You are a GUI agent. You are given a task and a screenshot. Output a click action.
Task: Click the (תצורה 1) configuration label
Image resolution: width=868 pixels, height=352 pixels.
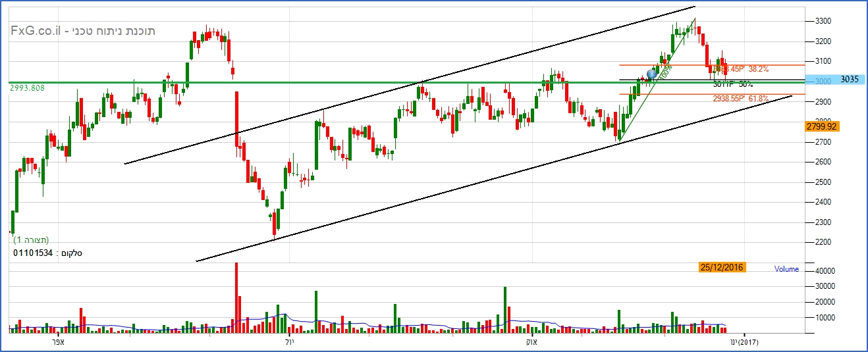tap(30, 239)
